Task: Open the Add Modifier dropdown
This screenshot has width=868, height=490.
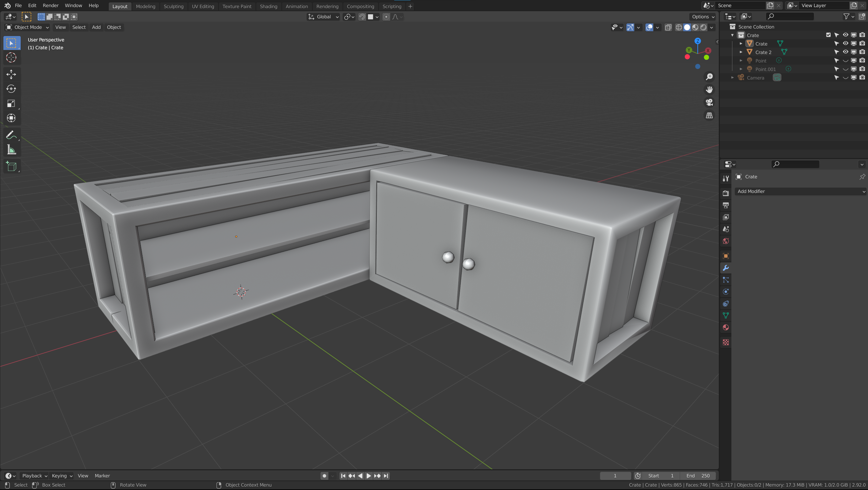Action: pos(800,191)
